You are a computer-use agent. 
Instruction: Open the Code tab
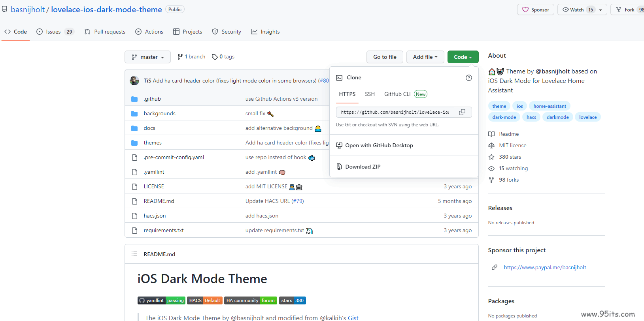16,32
